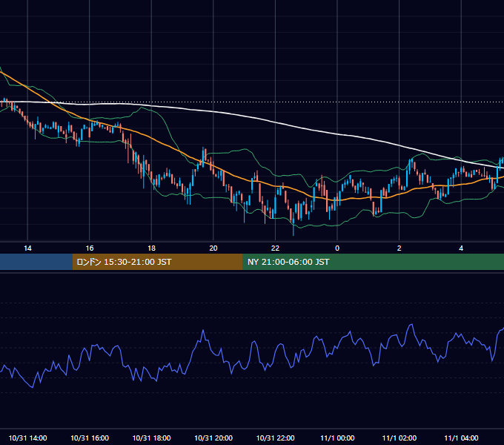
Task: Select the 10/31 18:00 time label
Action: [151, 438]
